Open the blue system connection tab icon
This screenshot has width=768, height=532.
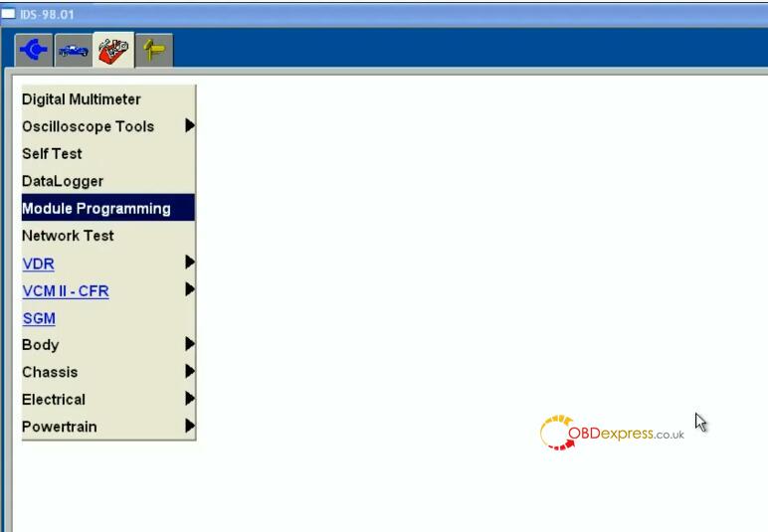click(x=34, y=50)
